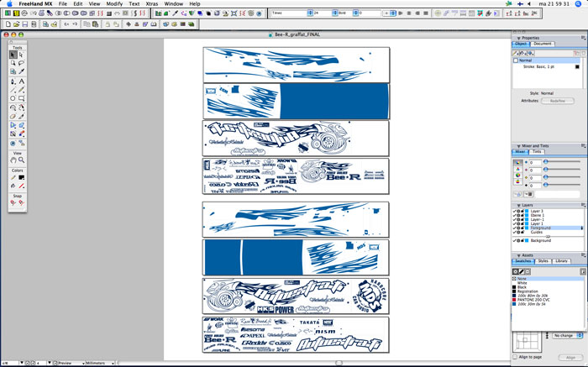The width and height of the screenshot is (588, 367).
Task: Click the Align button
Action: point(570,358)
